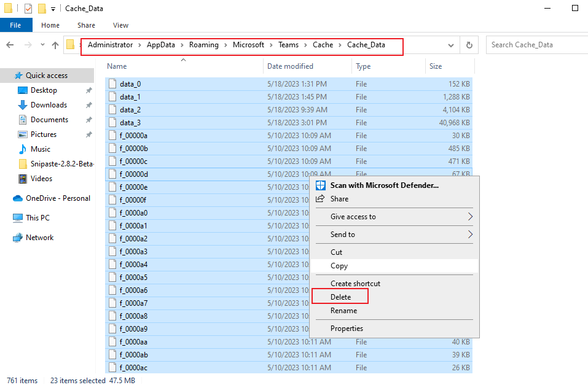Choose Properties in the context menu
The image size is (588, 385).
(x=394, y=329)
